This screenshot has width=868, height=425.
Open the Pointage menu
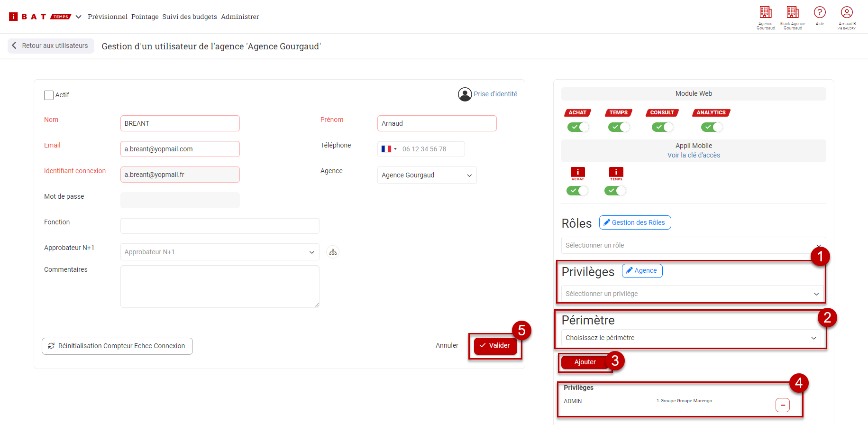[x=145, y=17]
